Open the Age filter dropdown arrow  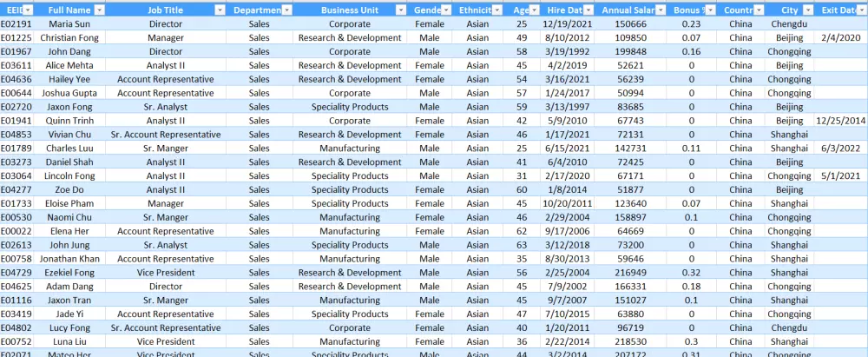pyautogui.click(x=534, y=10)
